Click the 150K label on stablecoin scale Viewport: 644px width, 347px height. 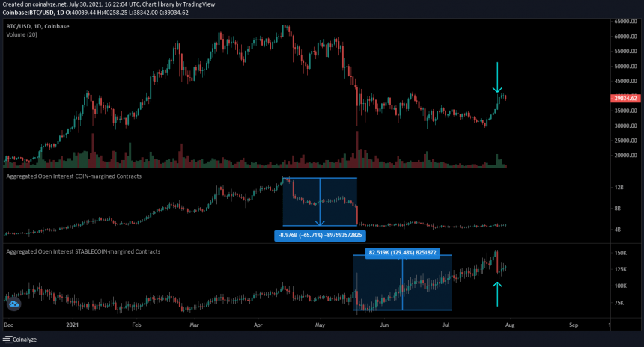pyautogui.click(x=621, y=254)
